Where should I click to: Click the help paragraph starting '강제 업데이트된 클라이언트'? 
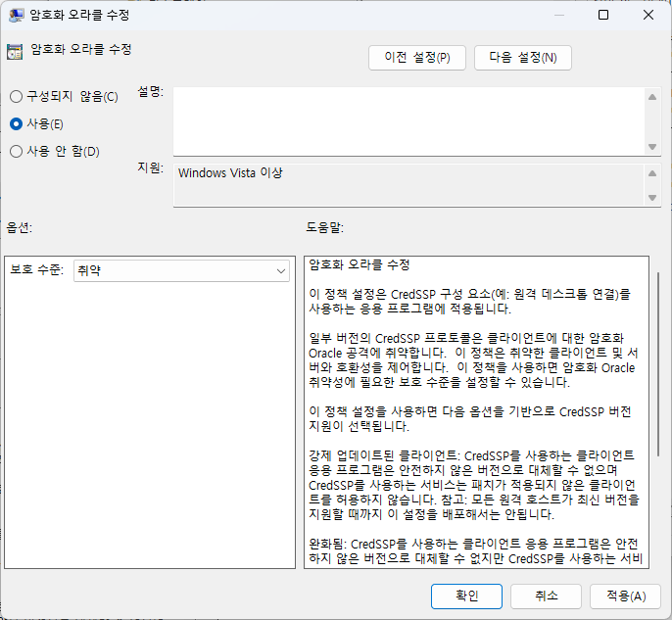[474, 485]
